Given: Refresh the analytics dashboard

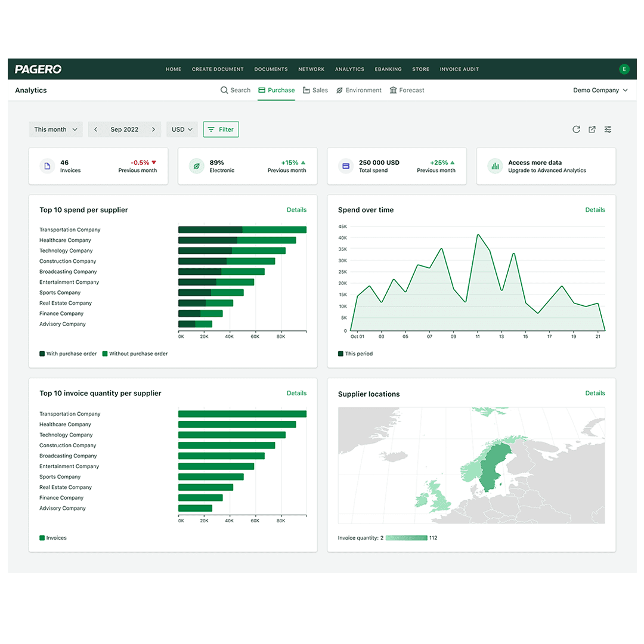Looking at the screenshot, I should (x=576, y=129).
